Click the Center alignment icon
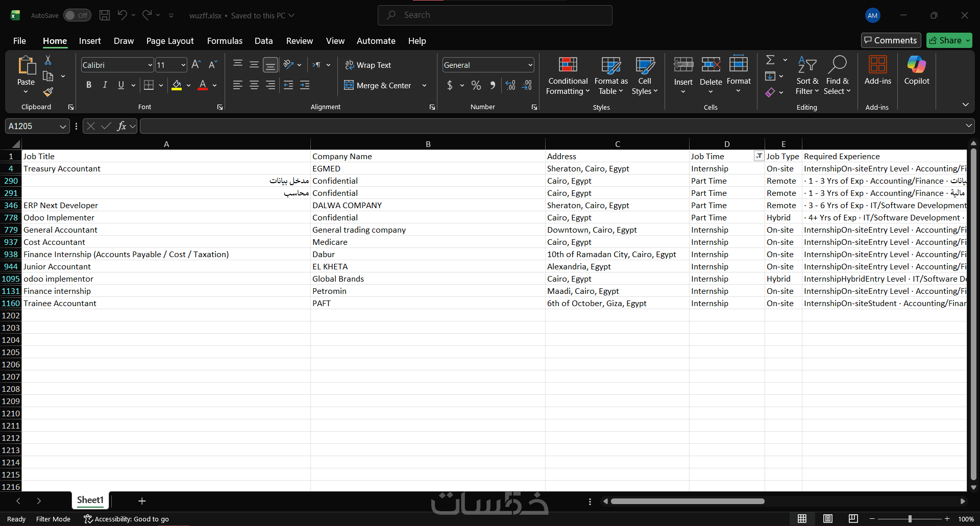The width and height of the screenshot is (980, 526). [254, 85]
